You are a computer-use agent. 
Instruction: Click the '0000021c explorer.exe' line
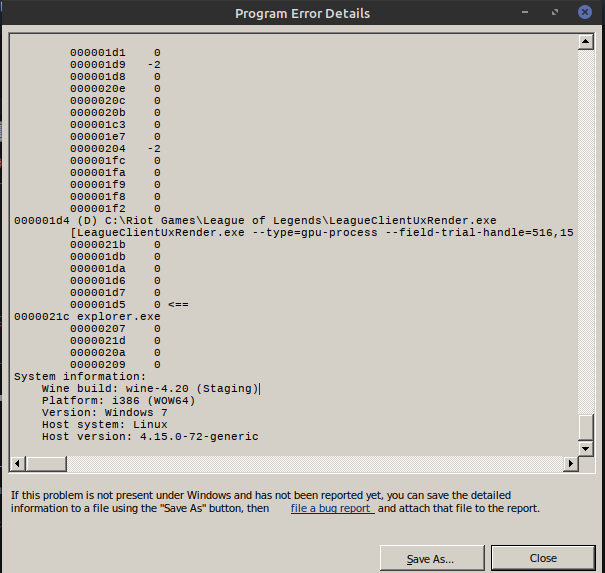pyautogui.click(x=87, y=317)
